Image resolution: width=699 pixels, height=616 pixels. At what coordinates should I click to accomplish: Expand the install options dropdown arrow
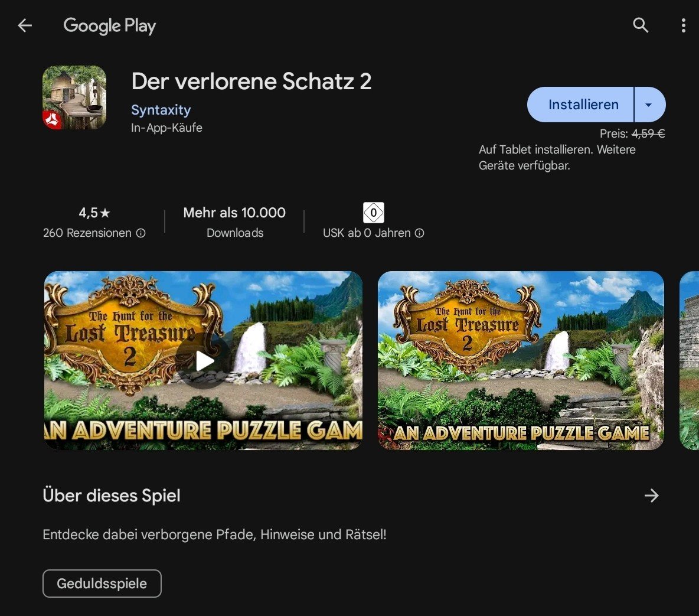coord(649,105)
